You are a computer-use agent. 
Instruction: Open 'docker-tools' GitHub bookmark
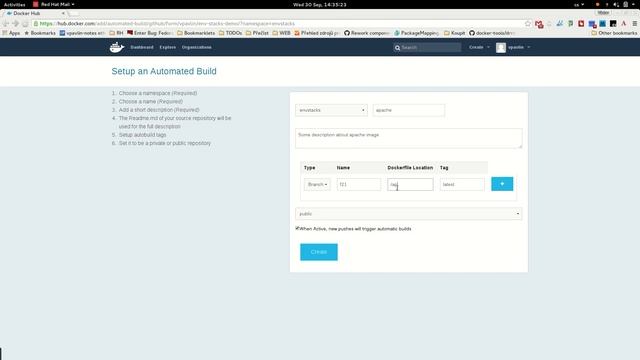[492, 33]
